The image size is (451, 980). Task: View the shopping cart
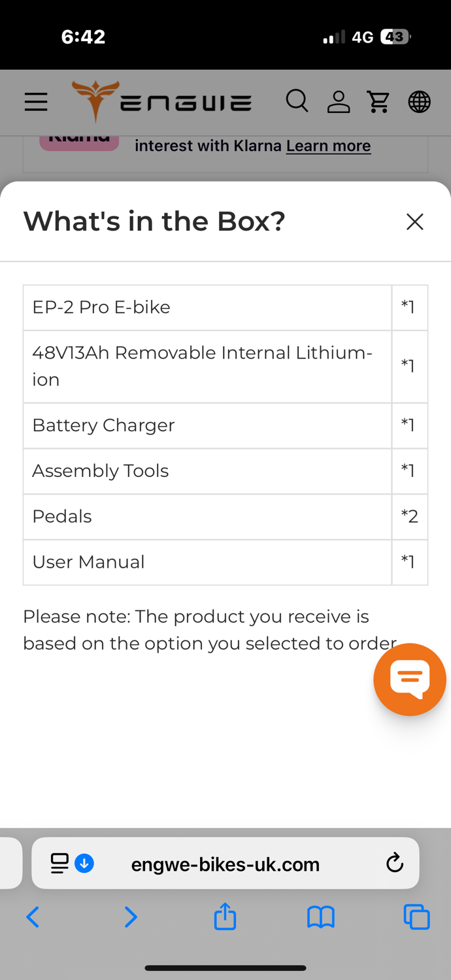(x=378, y=102)
